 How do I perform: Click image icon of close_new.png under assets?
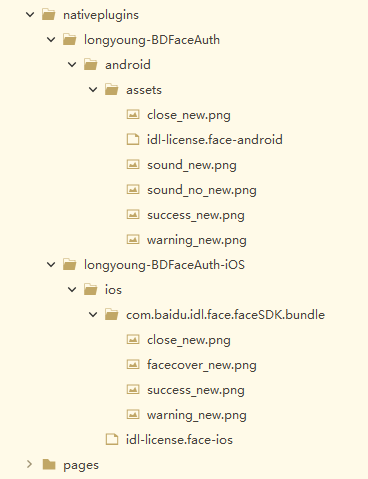133,115
